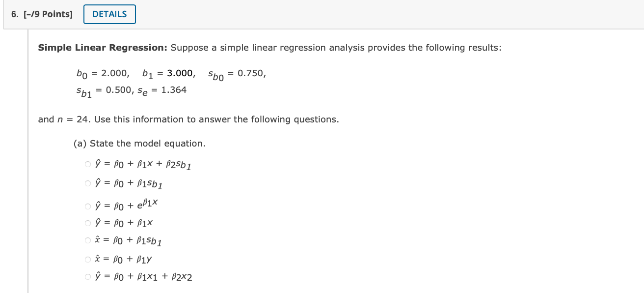Select the exponential model ŷ = β0 + e^β1x
Image resolution: width=644 pixels, height=293 pixels.
point(87,205)
